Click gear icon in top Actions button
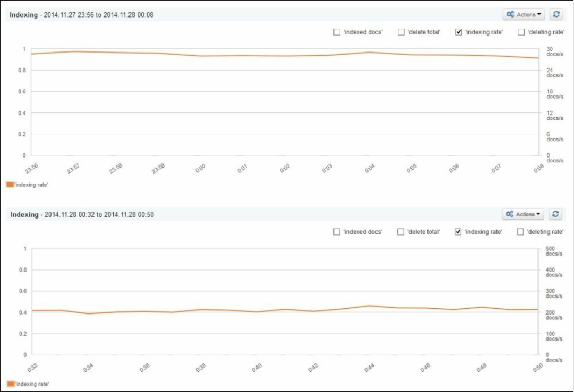Image resolution: width=574 pixels, height=392 pixels. [510, 14]
